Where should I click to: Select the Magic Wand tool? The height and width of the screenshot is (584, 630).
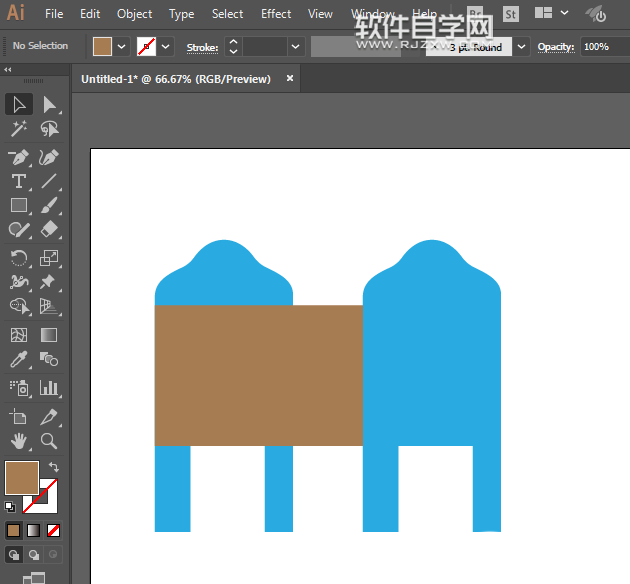coord(19,130)
